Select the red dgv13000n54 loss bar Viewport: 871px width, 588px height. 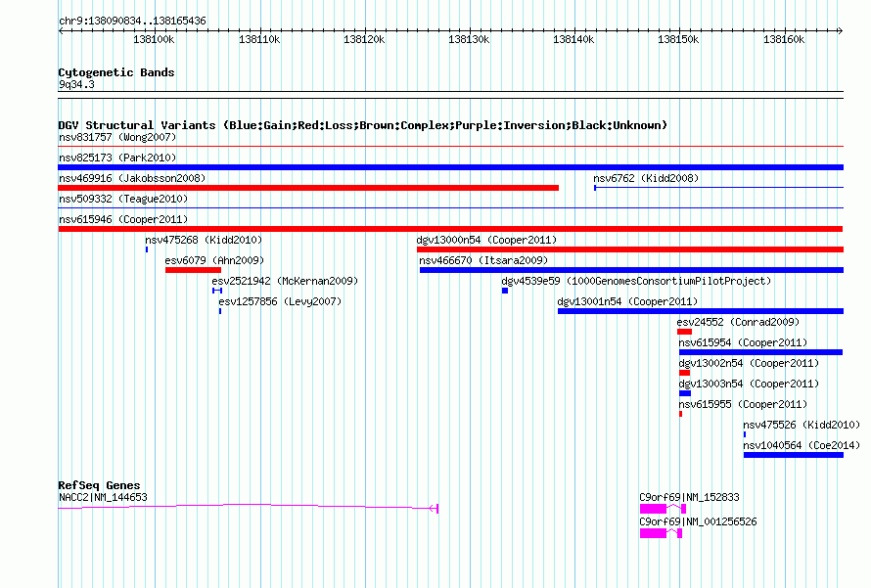click(x=630, y=249)
